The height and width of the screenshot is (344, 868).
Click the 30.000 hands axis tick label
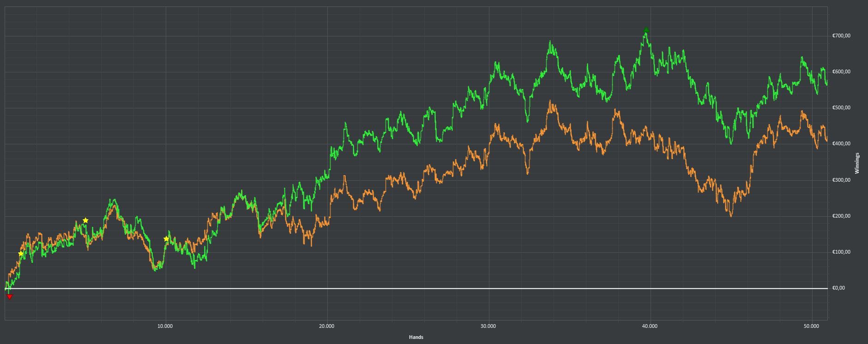click(x=488, y=326)
